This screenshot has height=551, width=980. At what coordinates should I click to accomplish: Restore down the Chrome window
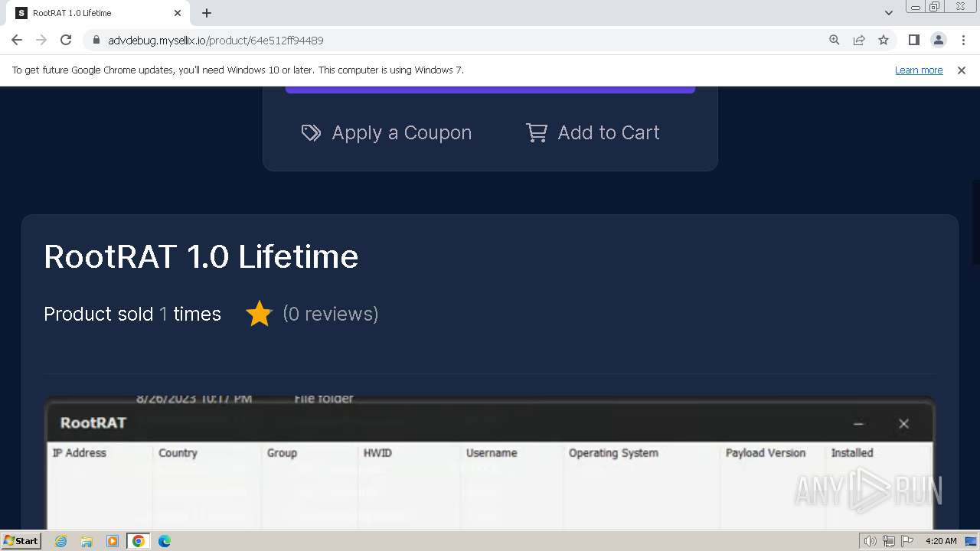[x=935, y=7]
